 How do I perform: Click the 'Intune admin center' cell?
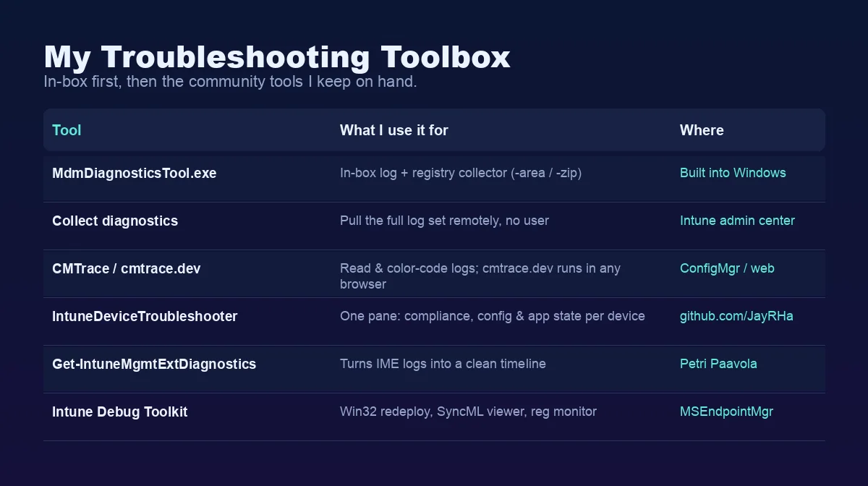(737, 221)
